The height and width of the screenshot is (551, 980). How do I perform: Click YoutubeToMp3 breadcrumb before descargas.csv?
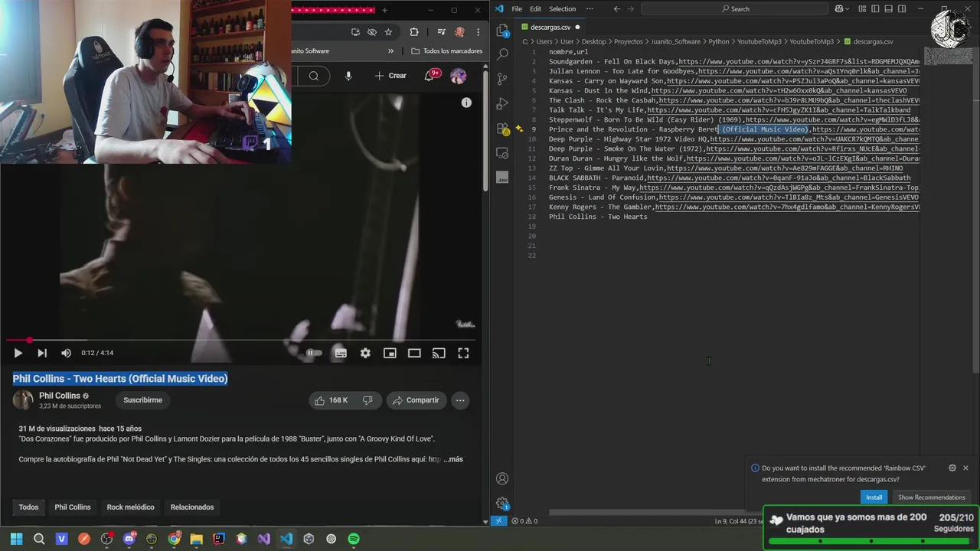pyautogui.click(x=812, y=41)
